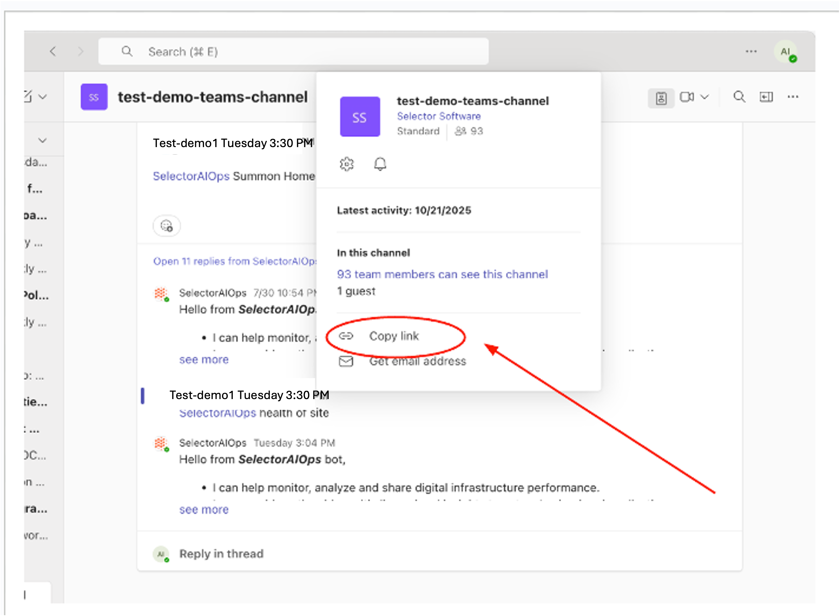Open the top bar more options menu
The image size is (840, 616).
coord(751,51)
